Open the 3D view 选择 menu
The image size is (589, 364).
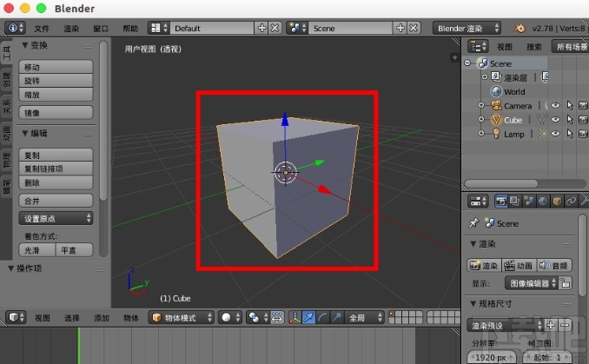coord(72,318)
